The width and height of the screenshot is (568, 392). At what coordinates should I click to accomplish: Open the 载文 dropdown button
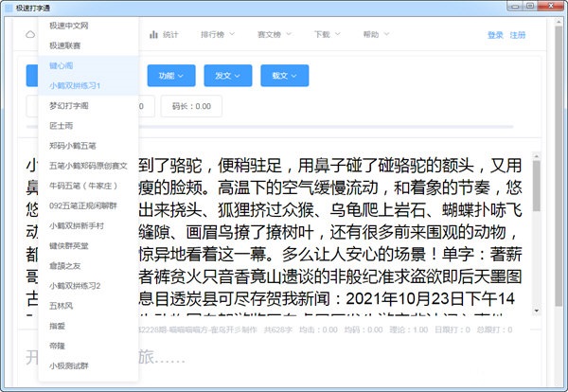pyautogui.click(x=285, y=76)
